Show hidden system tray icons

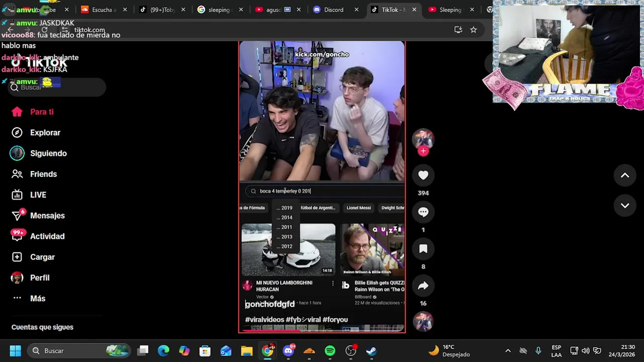coord(508,350)
